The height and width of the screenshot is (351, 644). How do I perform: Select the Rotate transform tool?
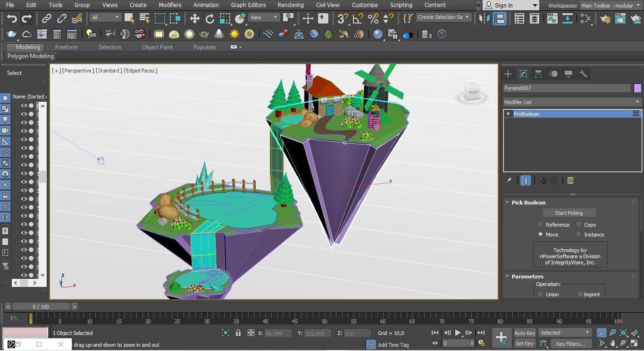(x=210, y=19)
